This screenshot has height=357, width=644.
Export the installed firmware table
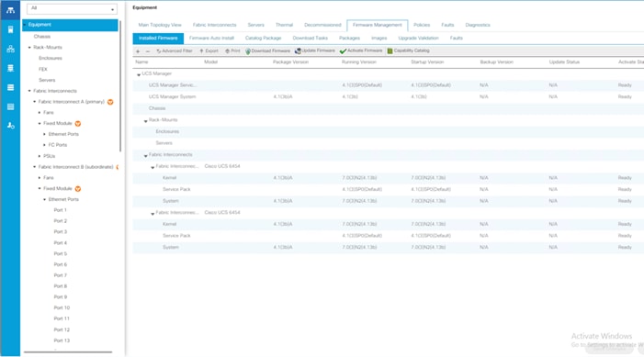(209, 50)
